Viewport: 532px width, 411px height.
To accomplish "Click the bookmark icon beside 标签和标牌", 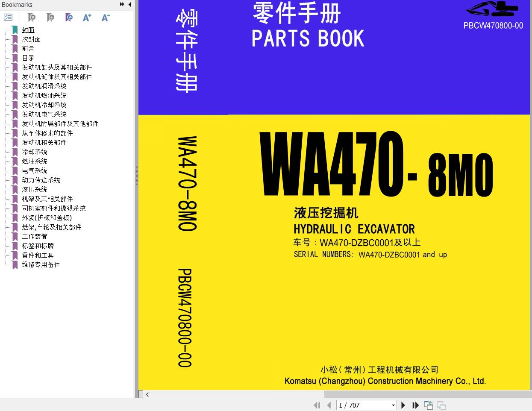I will click(x=15, y=246).
